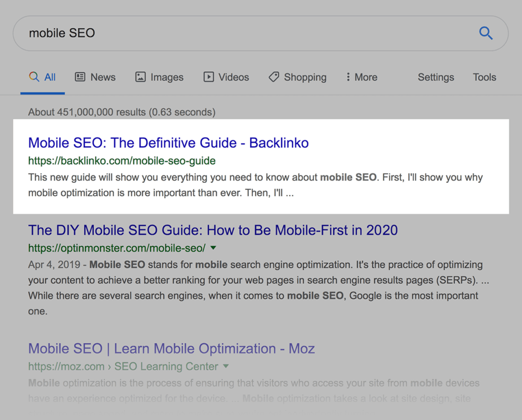Open the search Tools menu
This screenshot has height=420, width=522.
point(484,77)
